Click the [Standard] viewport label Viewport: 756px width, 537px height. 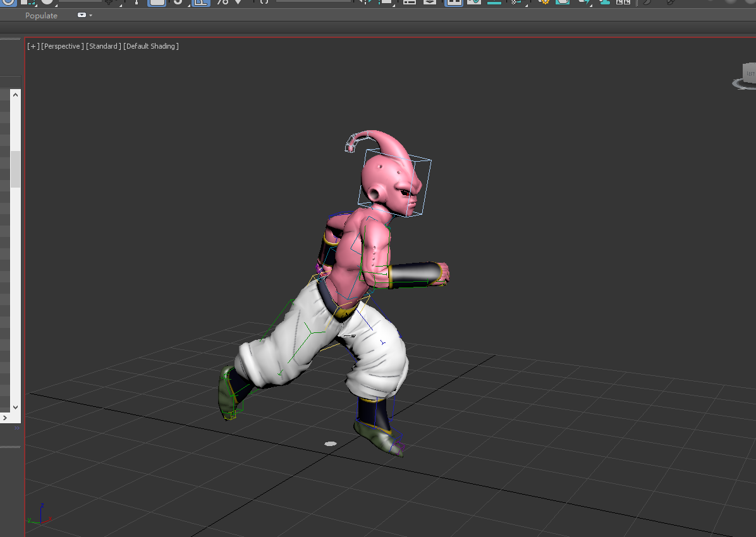pos(103,46)
